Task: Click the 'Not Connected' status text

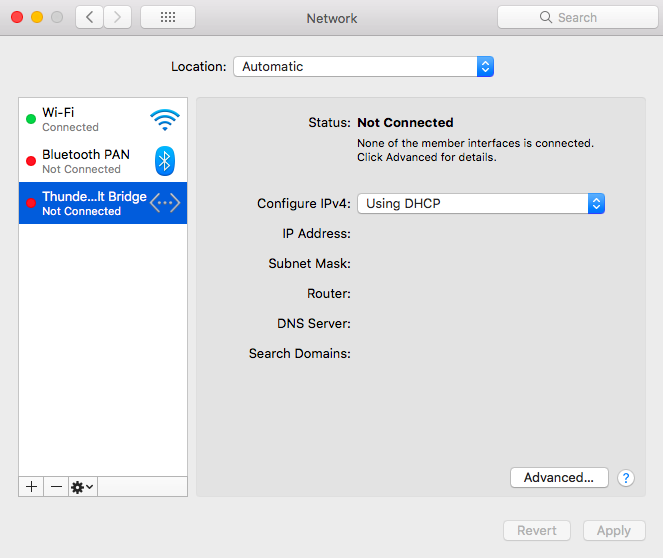Action: [x=405, y=123]
